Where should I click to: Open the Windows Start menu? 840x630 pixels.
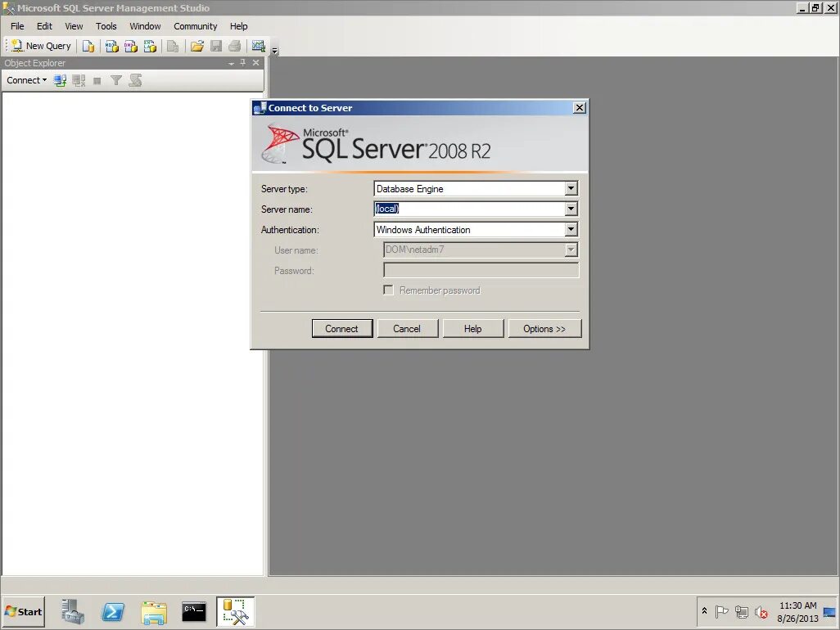(24, 612)
